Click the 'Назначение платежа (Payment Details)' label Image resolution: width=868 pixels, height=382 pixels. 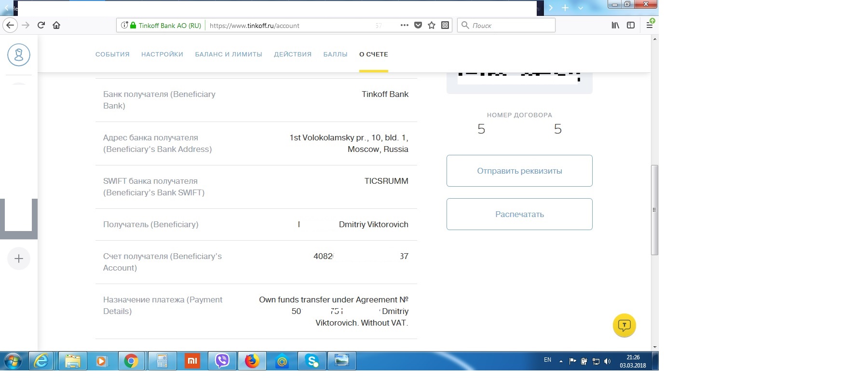(x=163, y=305)
